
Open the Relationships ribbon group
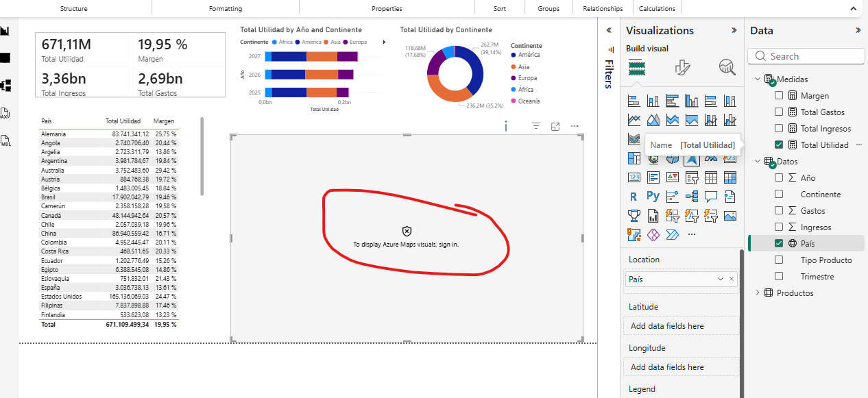click(603, 9)
